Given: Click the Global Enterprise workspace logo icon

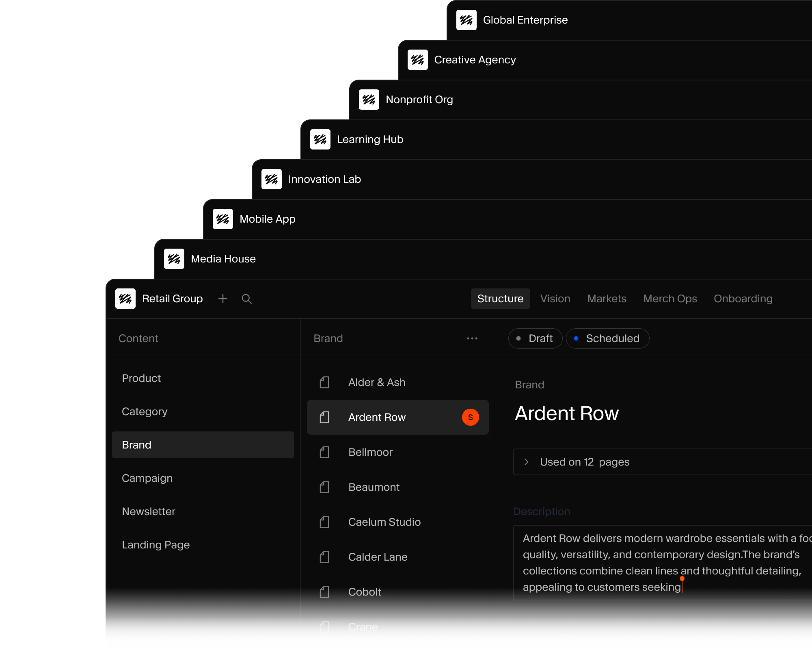Looking at the screenshot, I should [466, 20].
